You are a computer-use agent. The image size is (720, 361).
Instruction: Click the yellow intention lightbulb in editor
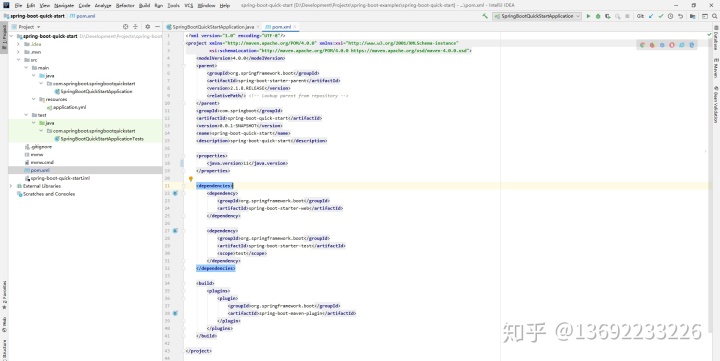191,179
